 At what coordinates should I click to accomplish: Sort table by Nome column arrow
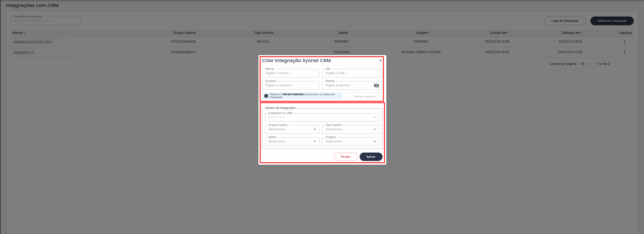24,33
